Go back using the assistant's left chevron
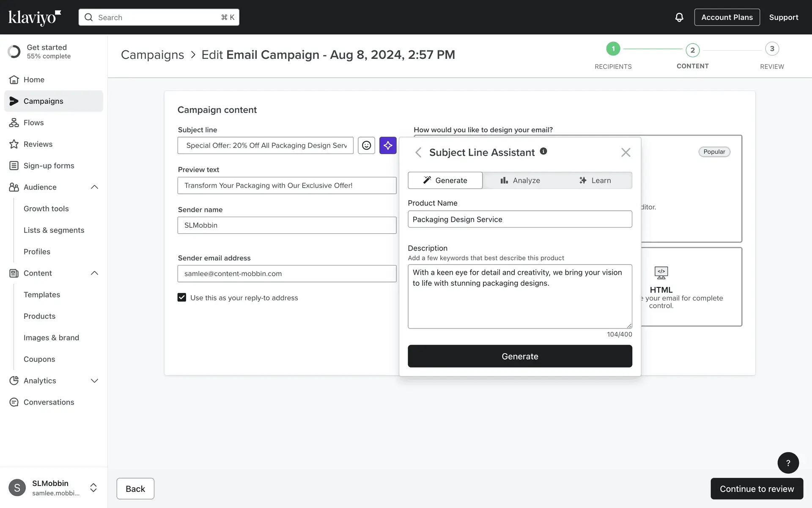Screen dimensions: 812x508 (x=418, y=152)
